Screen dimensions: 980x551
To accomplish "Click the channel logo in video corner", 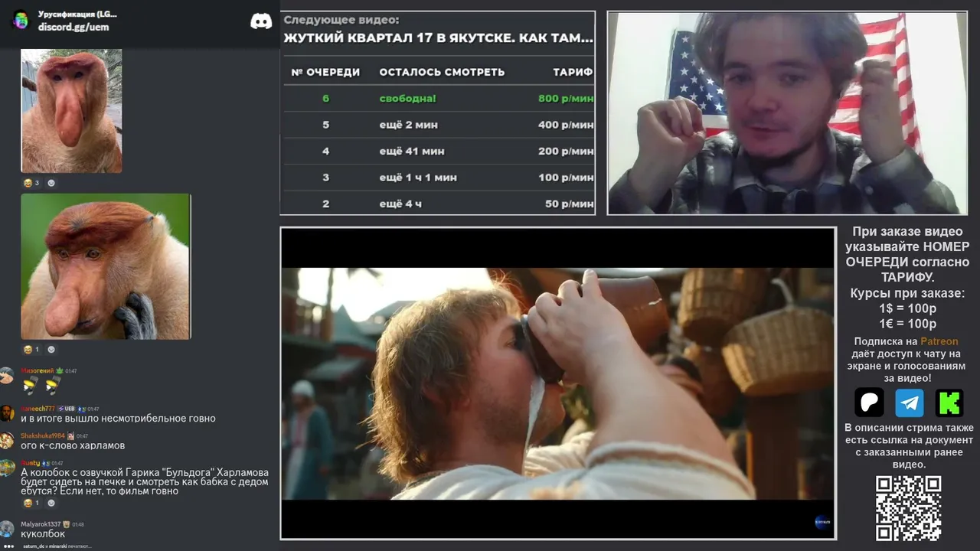I will point(823,522).
